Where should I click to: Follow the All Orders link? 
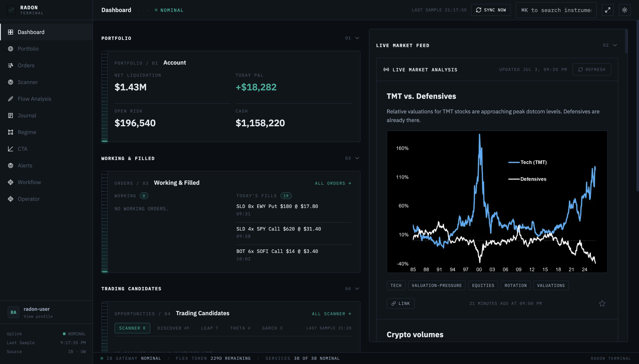pyautogui.click(x=333, y=183)
